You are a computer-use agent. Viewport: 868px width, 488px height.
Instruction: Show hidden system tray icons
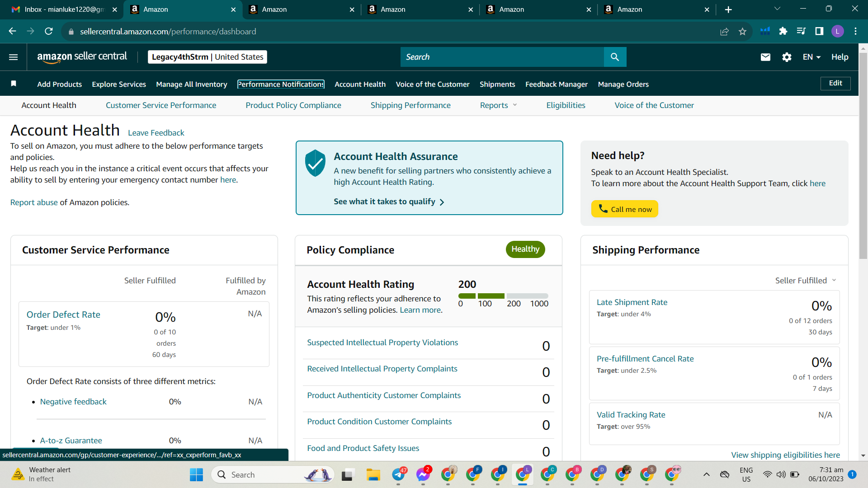tap(707, 474)
